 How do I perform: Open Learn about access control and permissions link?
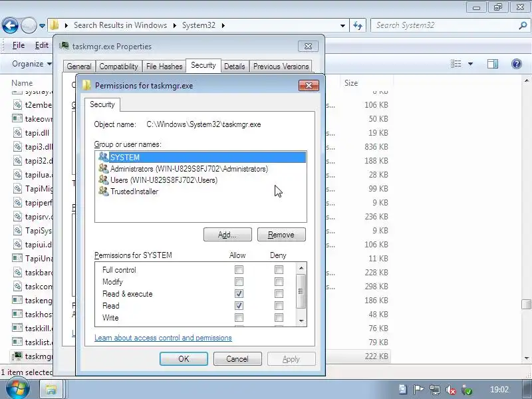pyautogui.click(x=163, y=338)
